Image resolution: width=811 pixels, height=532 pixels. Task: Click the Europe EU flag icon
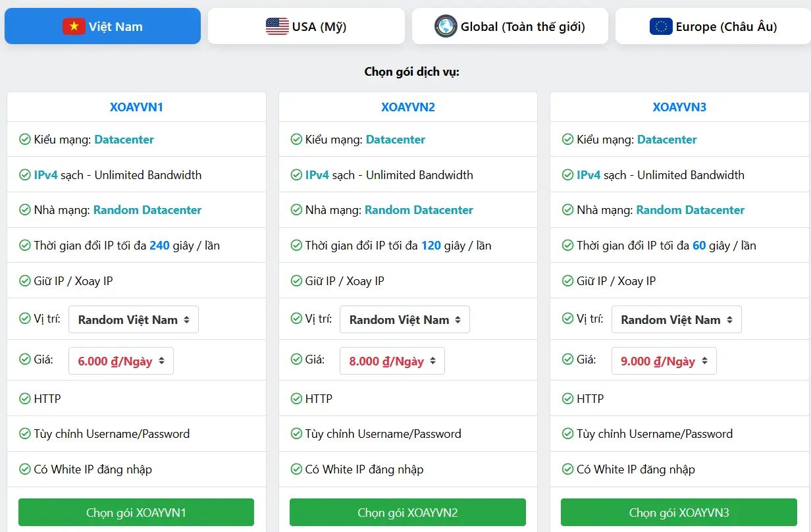(661, 26)
